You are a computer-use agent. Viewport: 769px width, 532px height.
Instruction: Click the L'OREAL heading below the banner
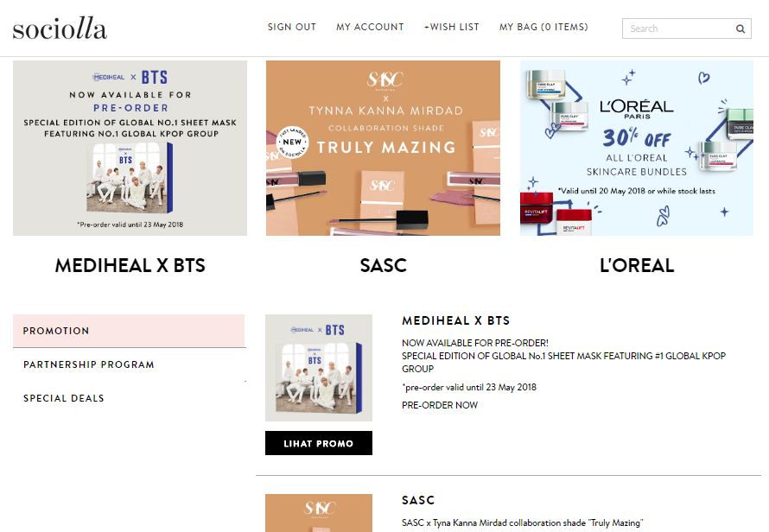[637, 265]
